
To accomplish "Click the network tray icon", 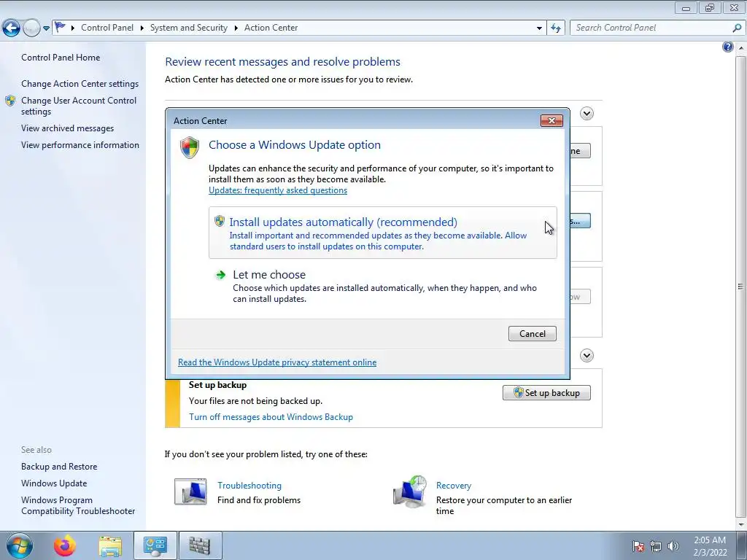I will click(656, 546).
